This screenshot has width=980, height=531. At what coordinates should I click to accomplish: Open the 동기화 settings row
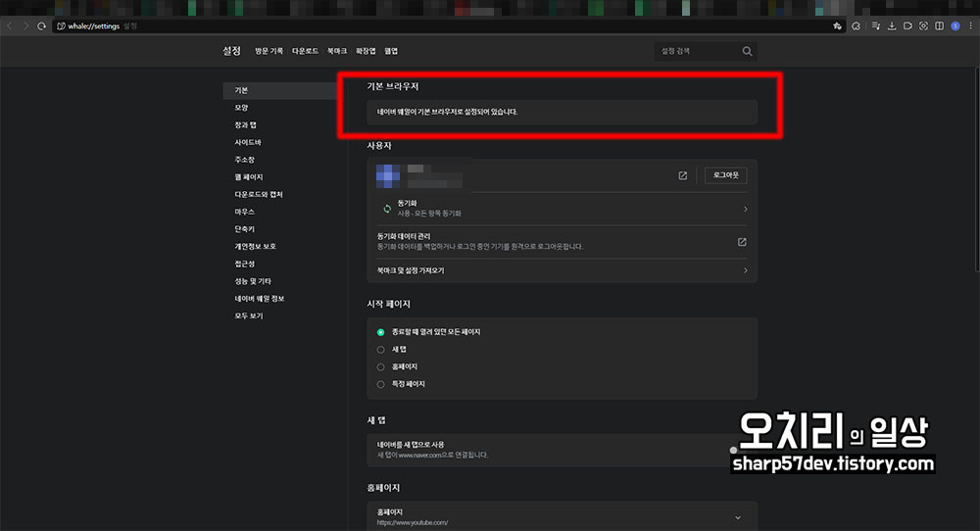(x=562, y=209)
